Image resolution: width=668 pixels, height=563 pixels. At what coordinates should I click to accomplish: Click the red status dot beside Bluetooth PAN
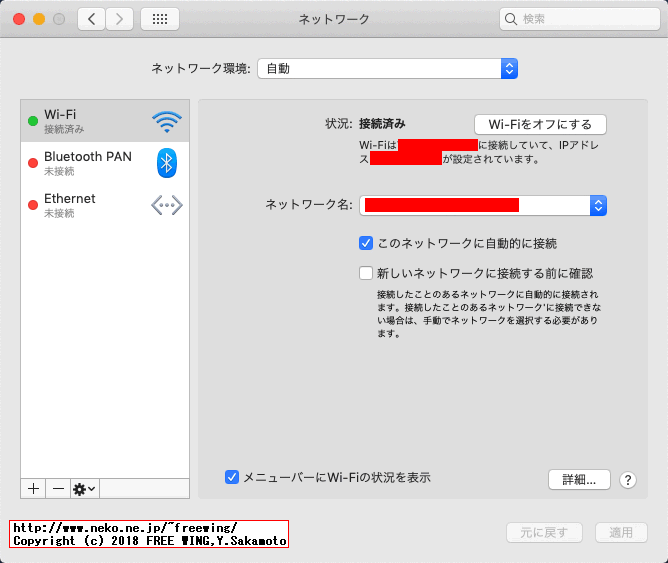[x=33, y=163]
